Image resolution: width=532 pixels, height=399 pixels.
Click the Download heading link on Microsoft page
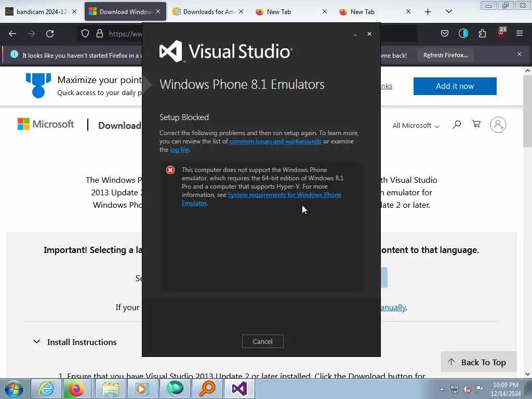120,126
